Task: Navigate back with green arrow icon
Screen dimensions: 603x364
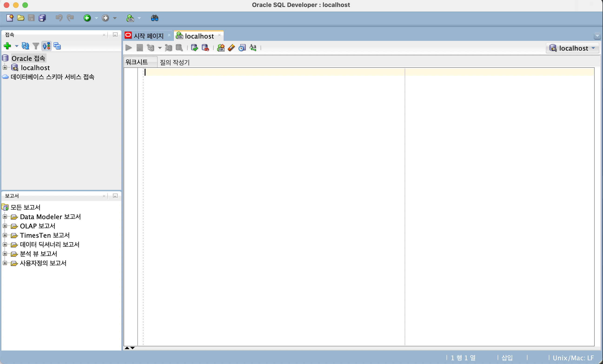Action: (x=87, y=18)
